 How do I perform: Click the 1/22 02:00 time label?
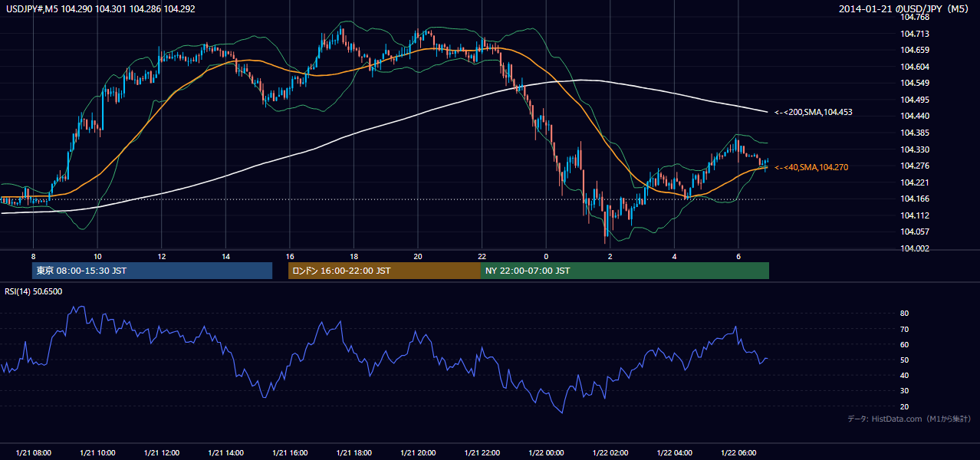[610, 453]
